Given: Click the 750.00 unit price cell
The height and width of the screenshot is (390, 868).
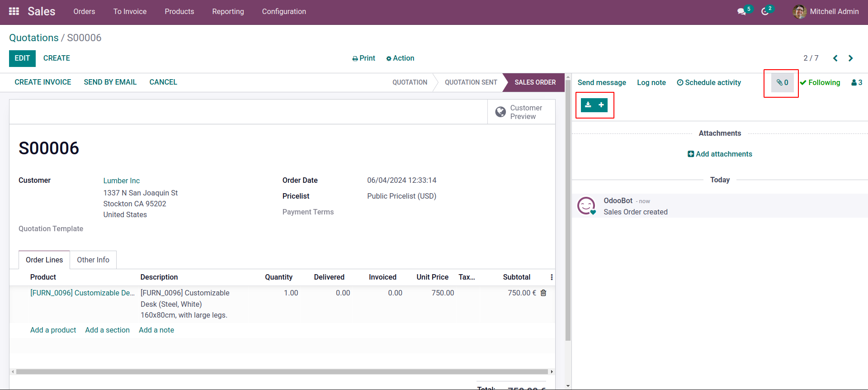Looking at the screenshot, I should [443, 293].
